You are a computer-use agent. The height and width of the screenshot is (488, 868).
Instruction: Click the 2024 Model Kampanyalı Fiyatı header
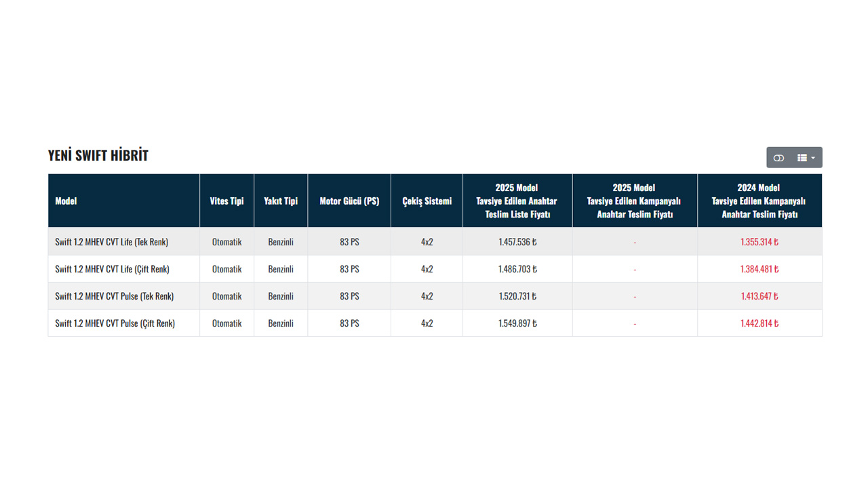(x=759, y=201)
